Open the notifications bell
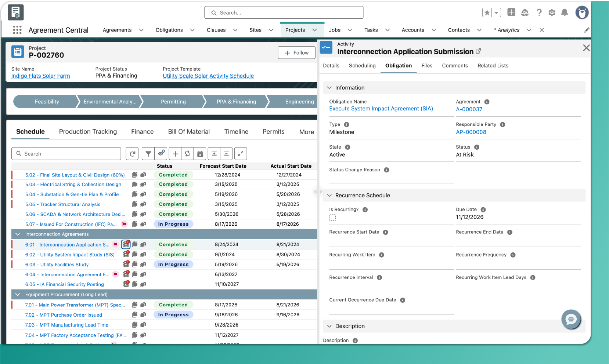Screen dimensions: 609x364 [x=565, y=12]
